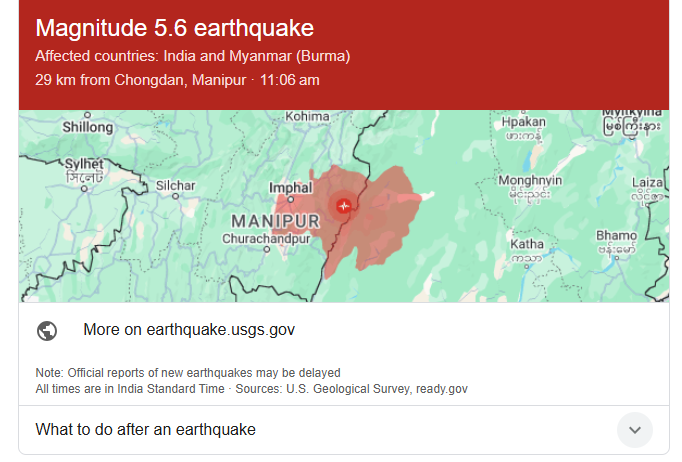Click the globe icon beside the USGS link

46,331
